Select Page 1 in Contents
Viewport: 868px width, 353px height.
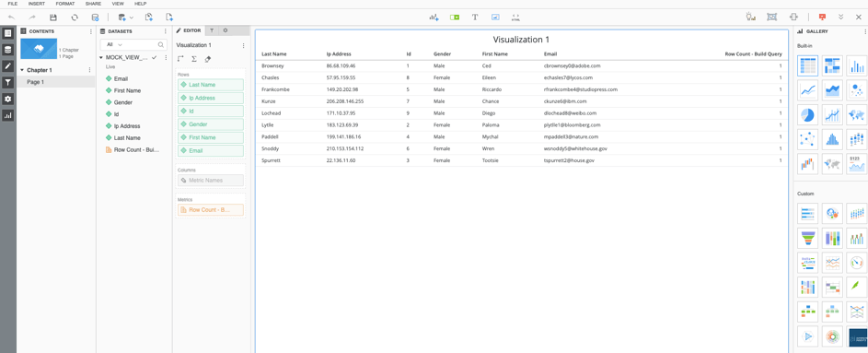click(56, 82)
